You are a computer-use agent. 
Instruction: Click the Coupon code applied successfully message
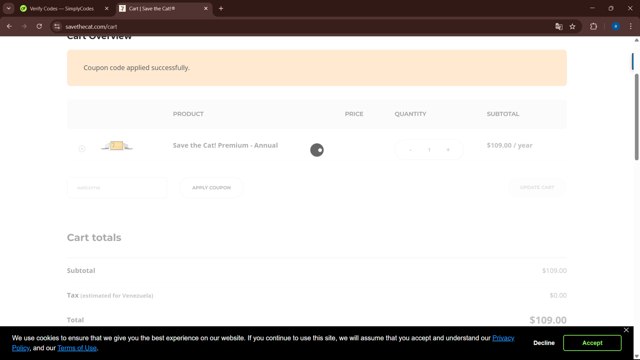pos(137,68)
